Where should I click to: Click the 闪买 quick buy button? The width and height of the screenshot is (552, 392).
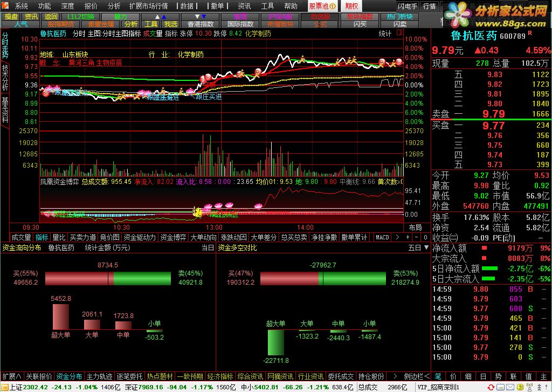click(360, 24)
